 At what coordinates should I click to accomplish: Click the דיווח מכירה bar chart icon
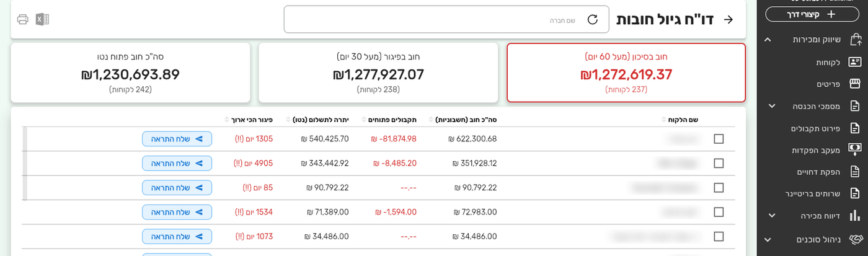click(x=855, y=216)
